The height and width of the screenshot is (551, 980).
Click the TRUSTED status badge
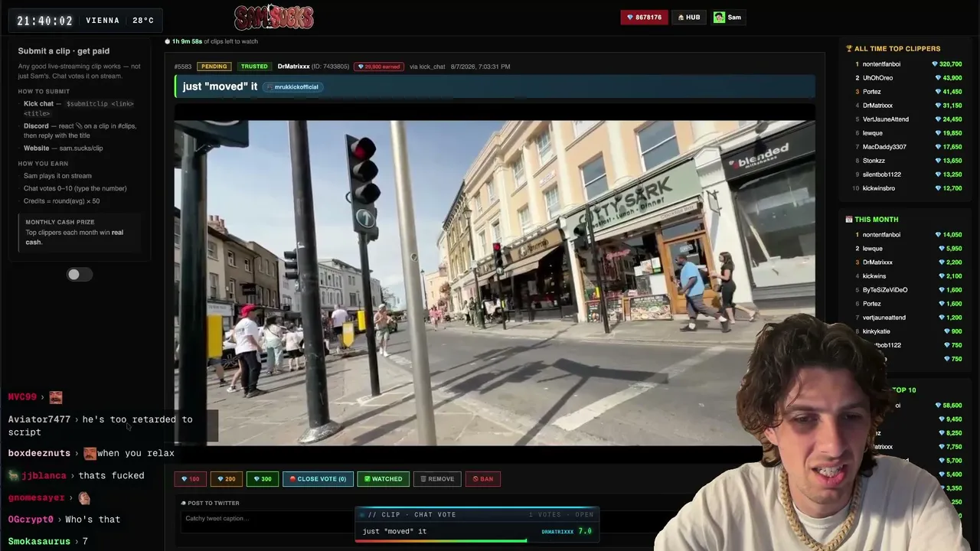pos(254,67)
